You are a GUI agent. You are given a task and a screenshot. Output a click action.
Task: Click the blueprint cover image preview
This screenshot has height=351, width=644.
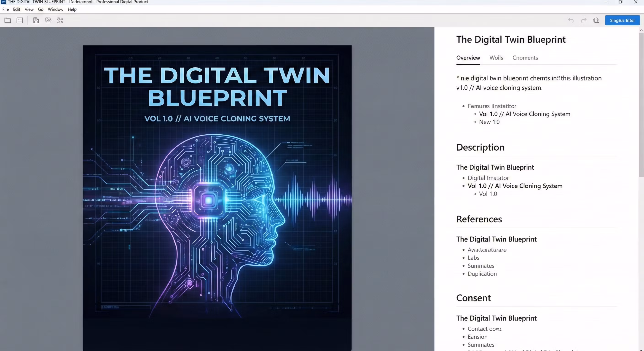(x=217, y=197)
